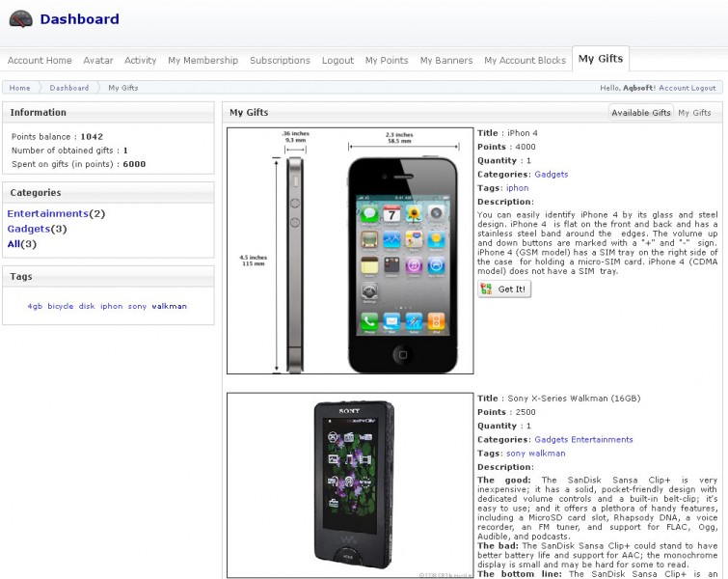Click title Sony X-Series Walkman (16GB)
Viewport: 728px width, 579px height.
pos(574,399)
